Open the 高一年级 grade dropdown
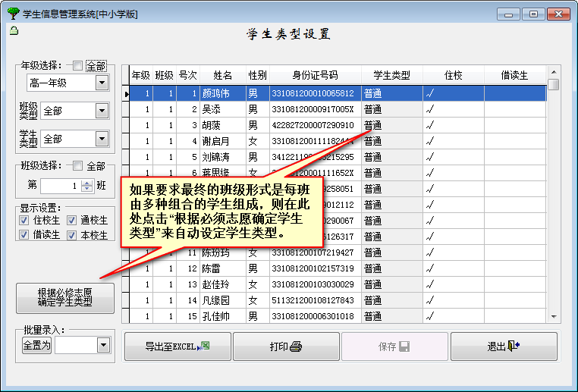 102,83
